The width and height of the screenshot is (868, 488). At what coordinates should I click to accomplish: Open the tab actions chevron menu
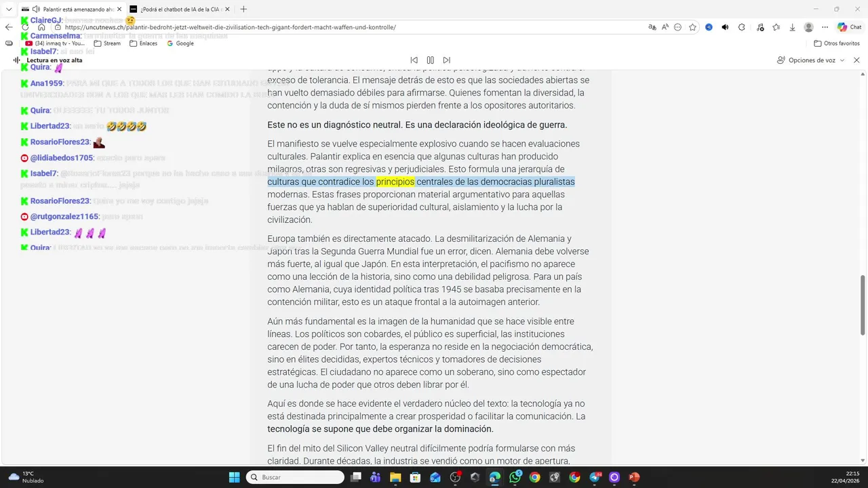tap(9, 9)
